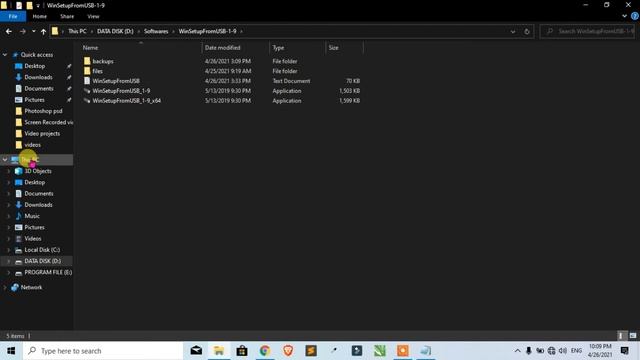The height and width of the screenshot is (360, 640).
Task: Go back with the Back arrow
Action: click(9, 31)
